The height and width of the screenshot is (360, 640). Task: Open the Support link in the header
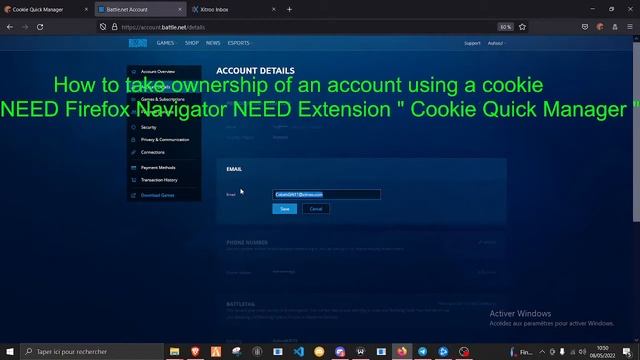pos(472,43)
